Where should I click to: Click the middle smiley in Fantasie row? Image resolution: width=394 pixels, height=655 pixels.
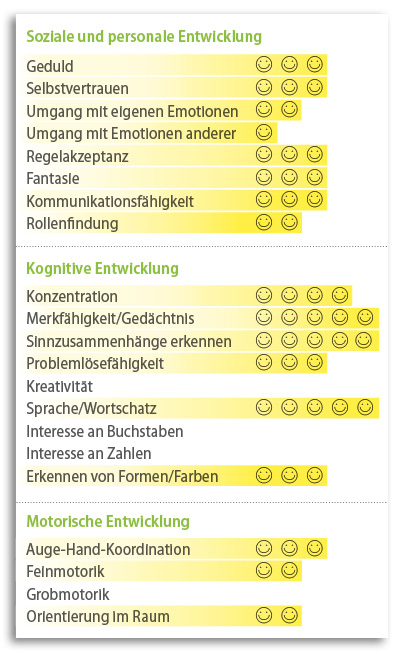[289, 178]
